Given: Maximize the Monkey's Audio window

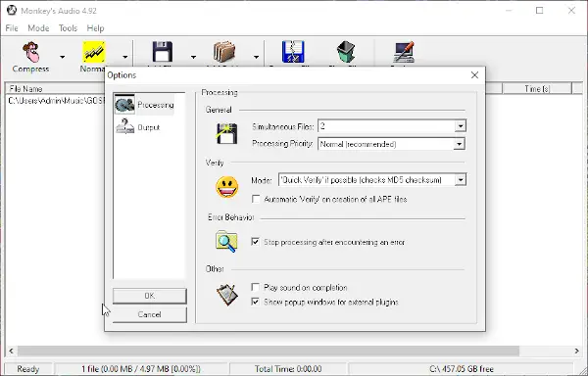Looking at the screenshot, I should 540,11.
